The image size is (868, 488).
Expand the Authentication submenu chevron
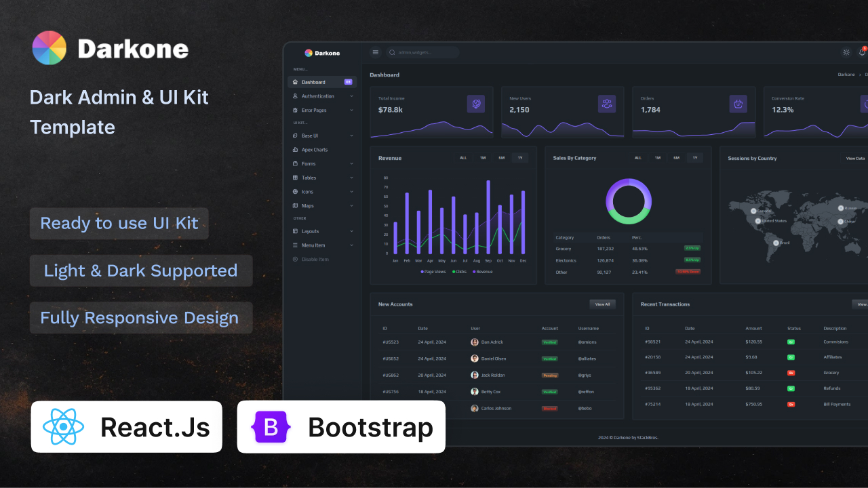[x=351, y=96]
